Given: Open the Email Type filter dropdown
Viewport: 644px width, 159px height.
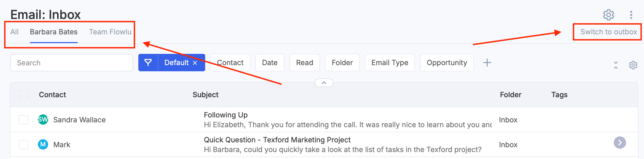Looking at the screenshot, I should [x=390, y=63].
